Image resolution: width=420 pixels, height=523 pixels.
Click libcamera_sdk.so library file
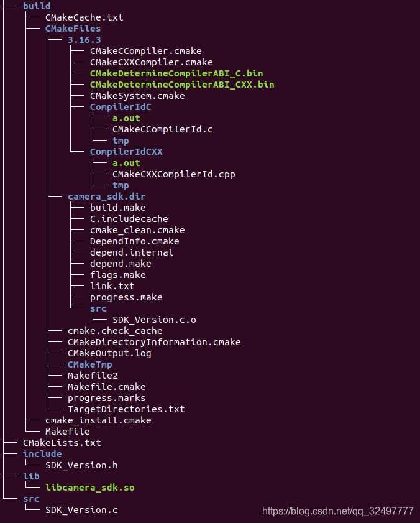[x=89, y=488]
